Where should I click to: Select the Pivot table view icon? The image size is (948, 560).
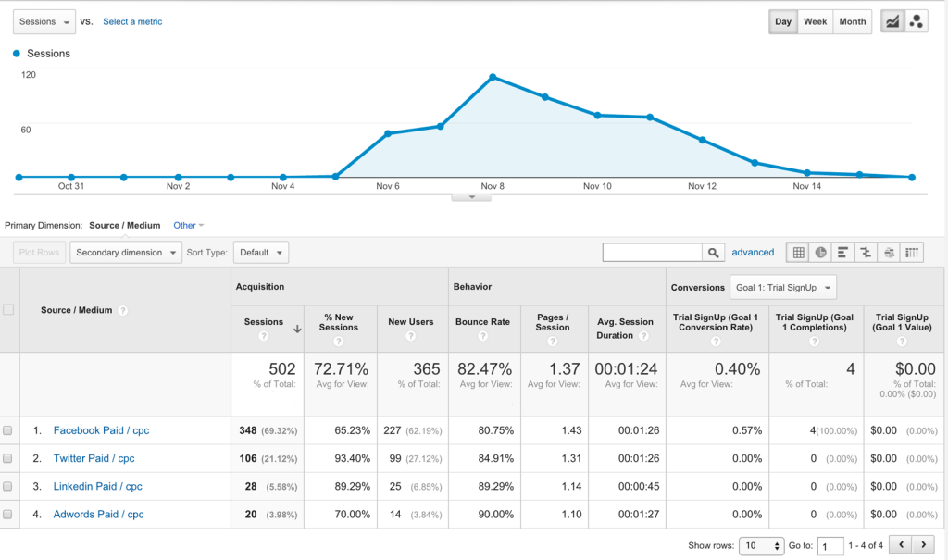[912, 253]
